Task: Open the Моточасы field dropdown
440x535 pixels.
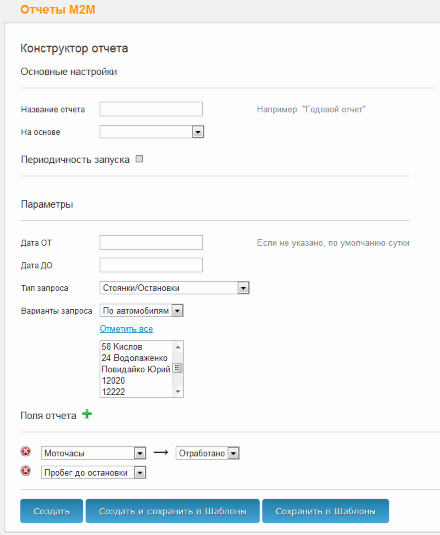Action: [x=140, y=453]
